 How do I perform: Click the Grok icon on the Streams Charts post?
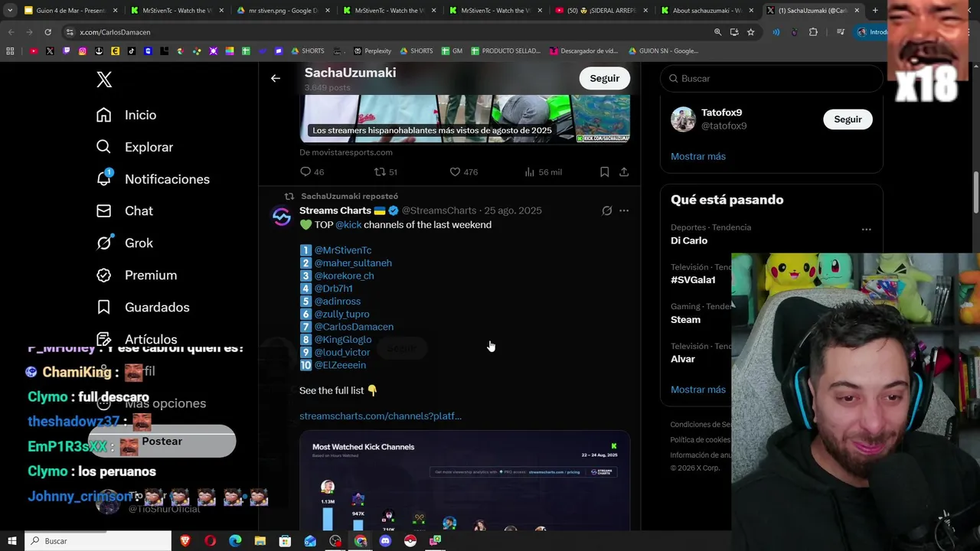pos(606,210)
